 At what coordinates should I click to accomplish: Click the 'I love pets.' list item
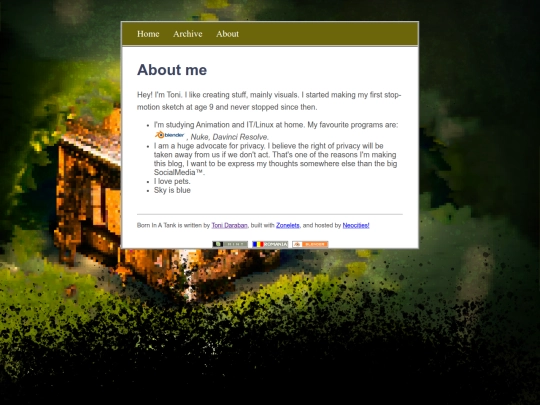coord(172,181)
